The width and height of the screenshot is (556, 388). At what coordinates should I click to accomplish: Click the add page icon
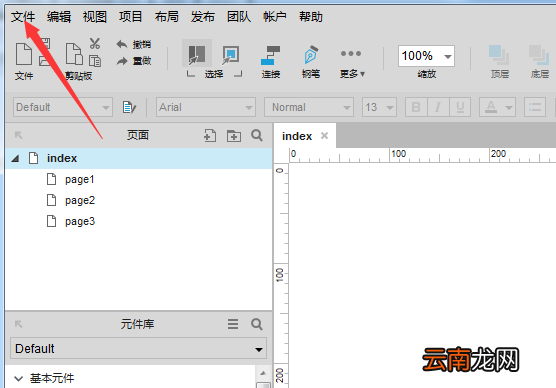(210, 135)
